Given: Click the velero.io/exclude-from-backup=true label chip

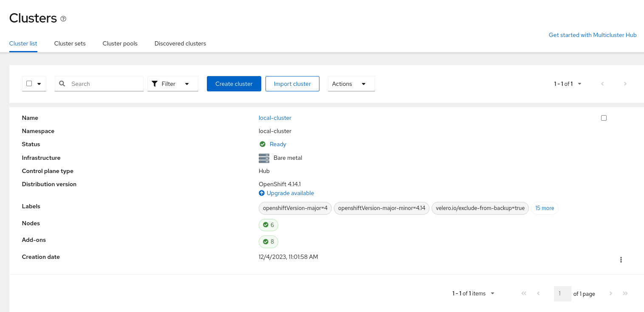Looking at the screenshot, I should coord(480,208).
